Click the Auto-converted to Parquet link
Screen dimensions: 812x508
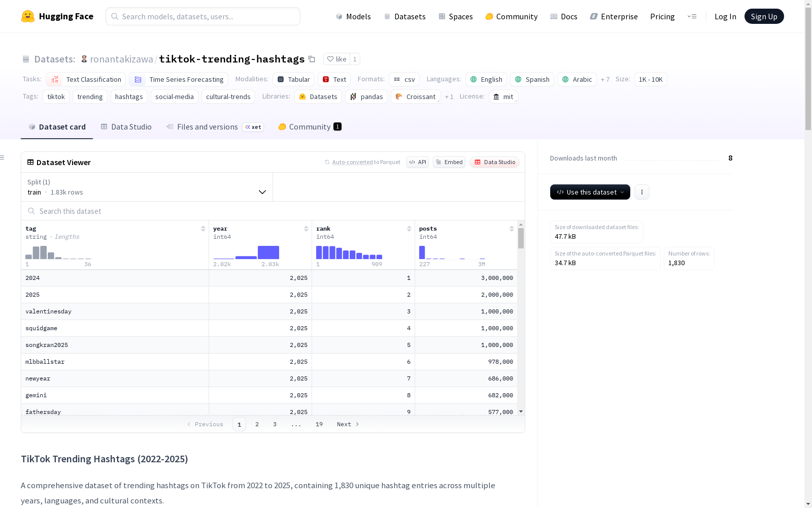[x=366, y=162]
